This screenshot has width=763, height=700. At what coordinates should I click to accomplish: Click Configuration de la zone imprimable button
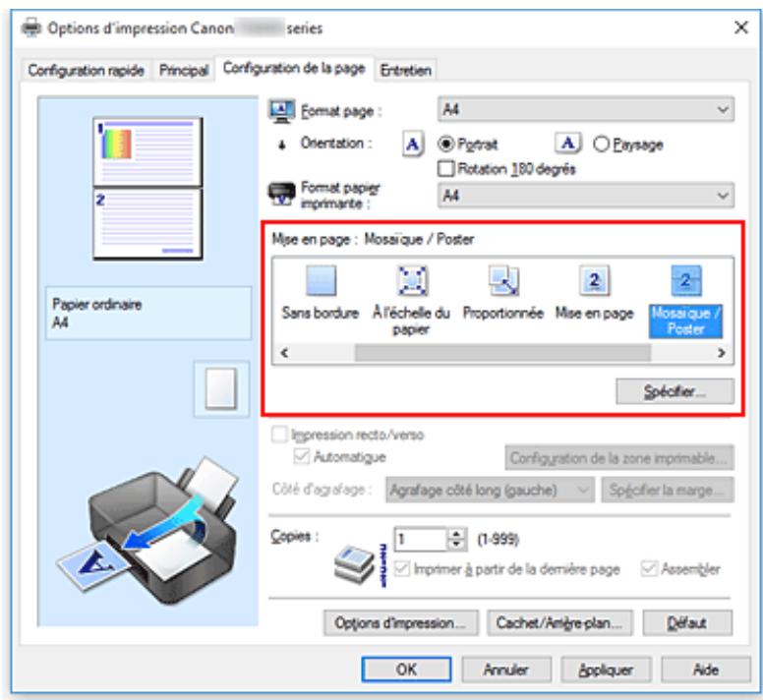(x=619, y=458)
